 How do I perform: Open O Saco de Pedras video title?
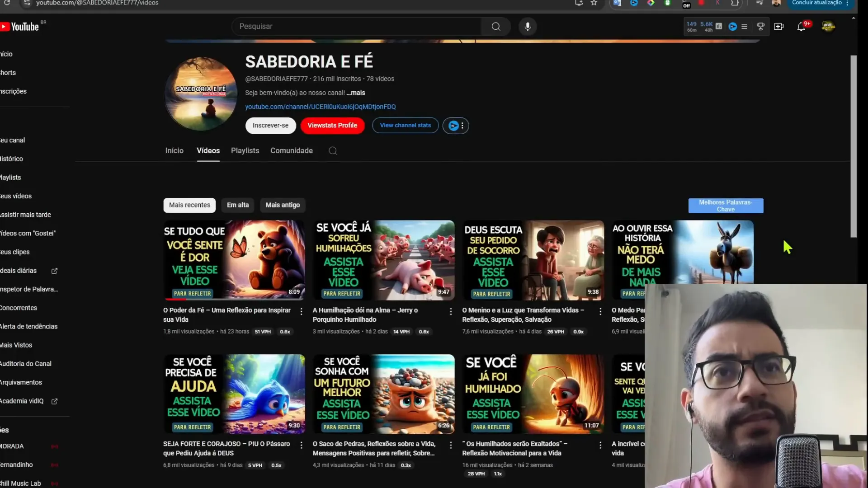[374, 449]
